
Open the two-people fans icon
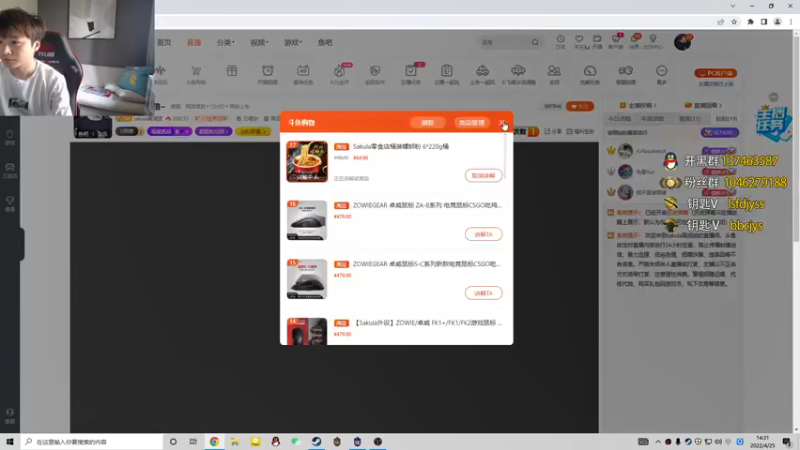pyautogui.click(x=554, y=71)
